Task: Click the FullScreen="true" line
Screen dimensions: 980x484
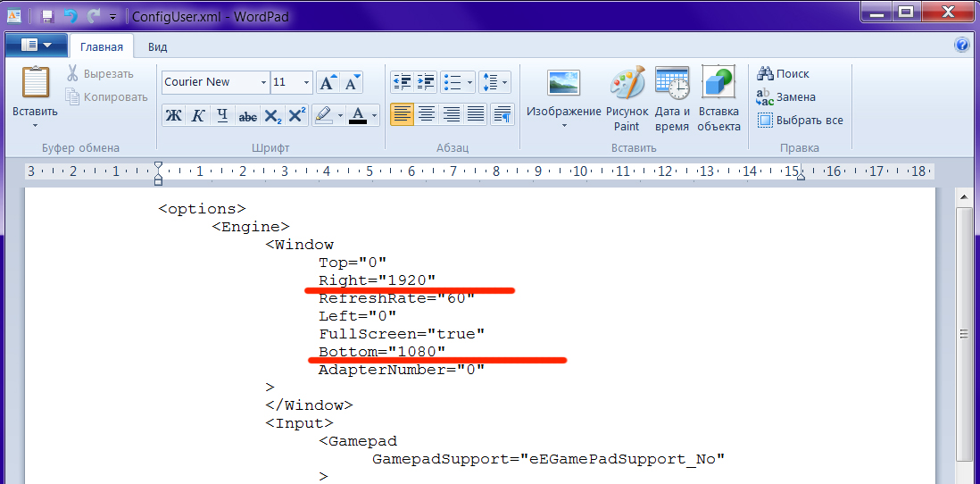Action: [402, 333]
